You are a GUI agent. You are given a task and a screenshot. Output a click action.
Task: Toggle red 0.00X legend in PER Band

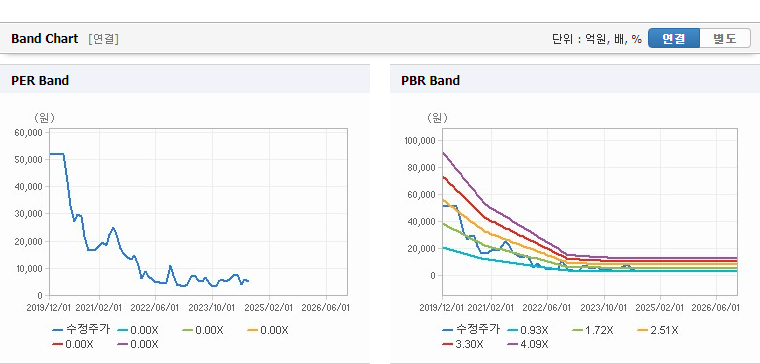click(73, 344)
